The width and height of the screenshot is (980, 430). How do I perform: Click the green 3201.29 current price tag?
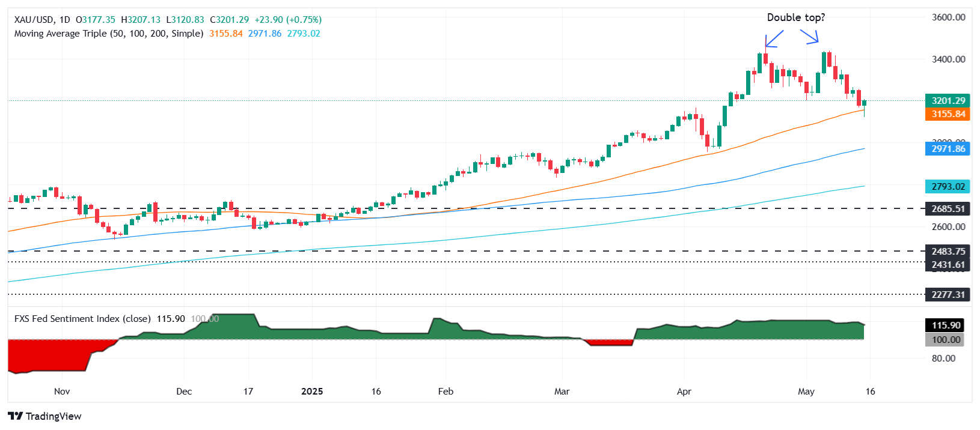point(948,101)
